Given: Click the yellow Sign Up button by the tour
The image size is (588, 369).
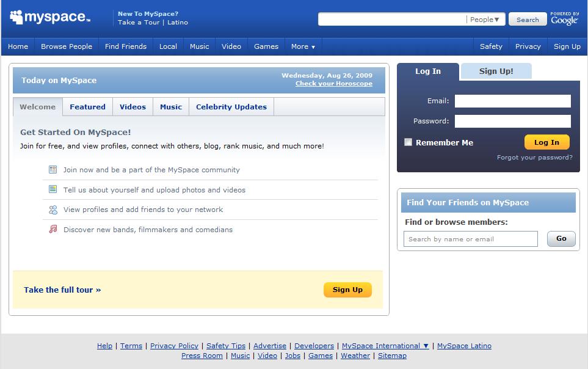Looking at the screenshot, I should click(x=347, y=290).
